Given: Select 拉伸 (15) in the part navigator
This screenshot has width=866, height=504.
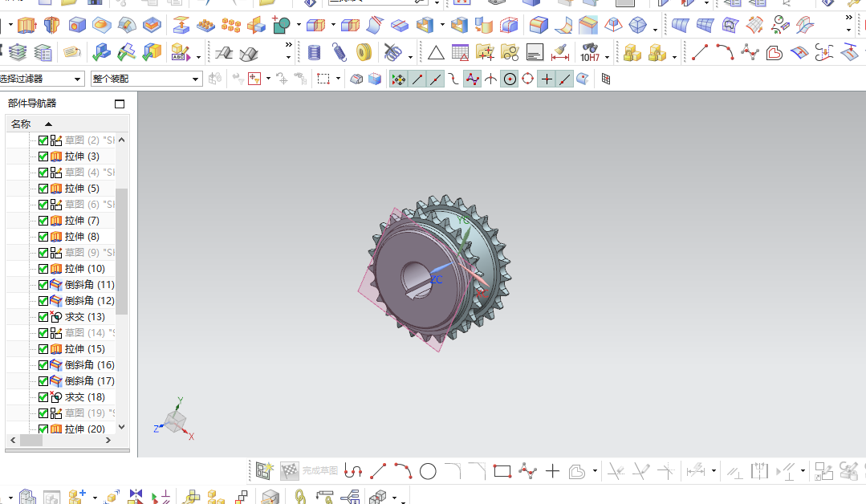Looking at the screenshot, I should 84,349.
